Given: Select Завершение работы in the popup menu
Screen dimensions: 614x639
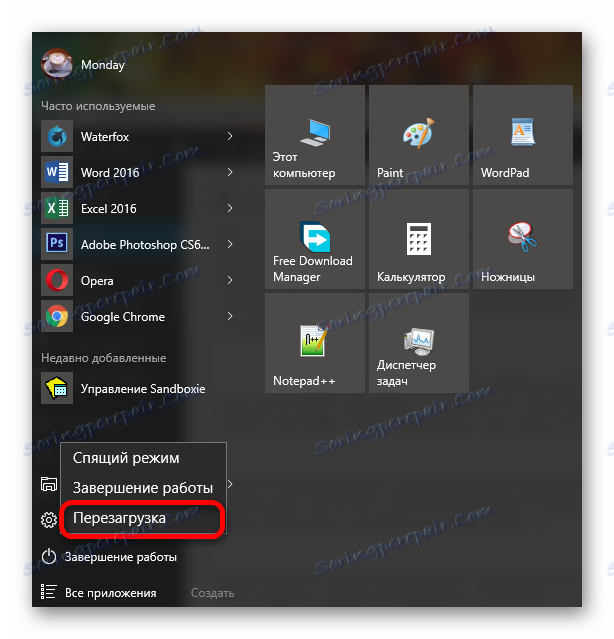Looking at the screenshot, I should tap(143, 488).
